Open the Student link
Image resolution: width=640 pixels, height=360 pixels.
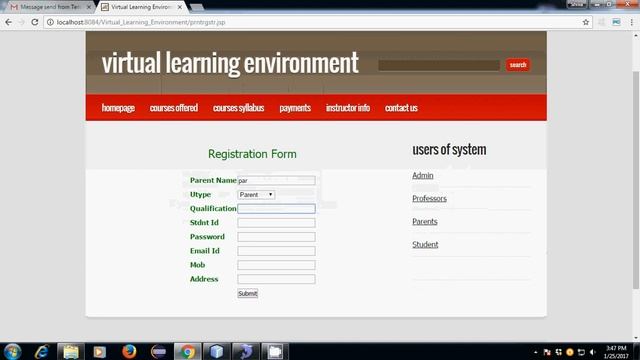(425, 244)
